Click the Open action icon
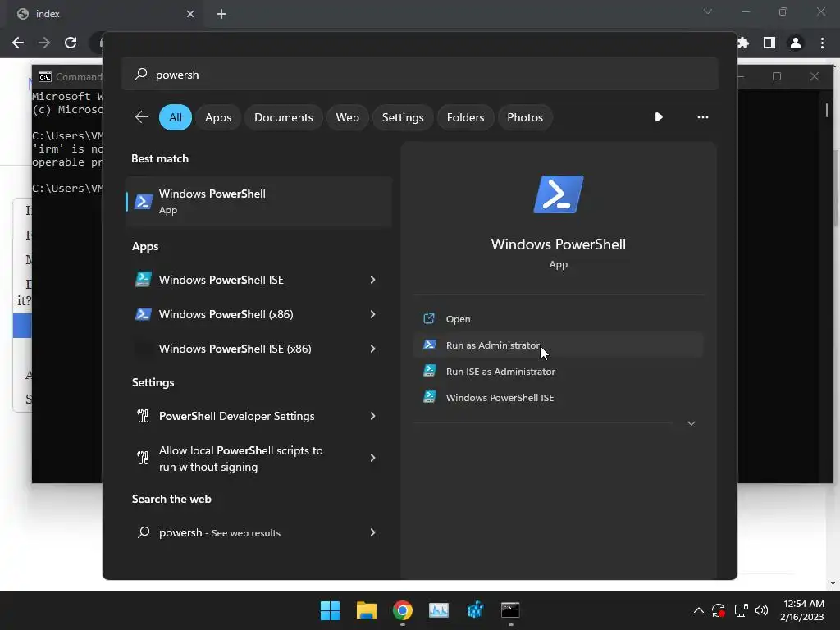This screenshot has width=840, height=630. click(x=429, y=319)
